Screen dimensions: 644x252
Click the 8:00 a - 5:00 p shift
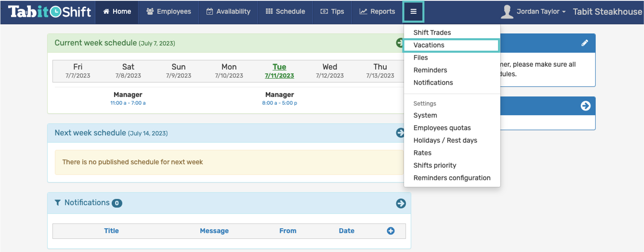pyautogui.click(x=279, y=103)
